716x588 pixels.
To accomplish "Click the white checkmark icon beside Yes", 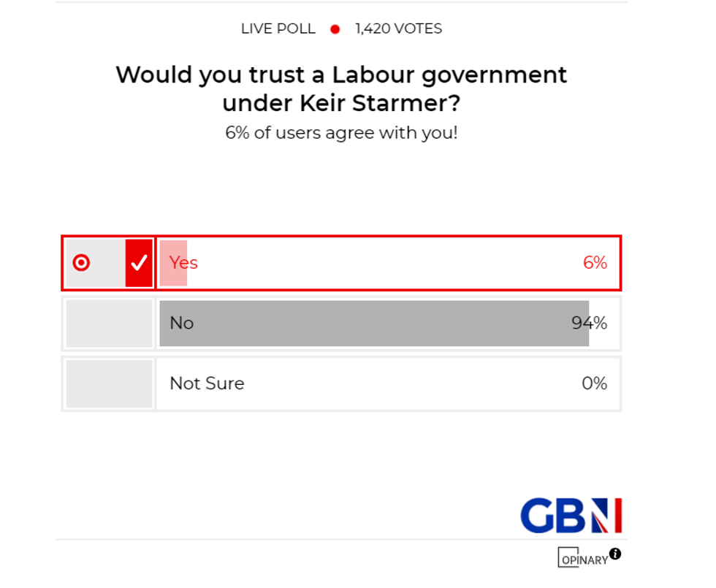I will click(x=139, y=262).
